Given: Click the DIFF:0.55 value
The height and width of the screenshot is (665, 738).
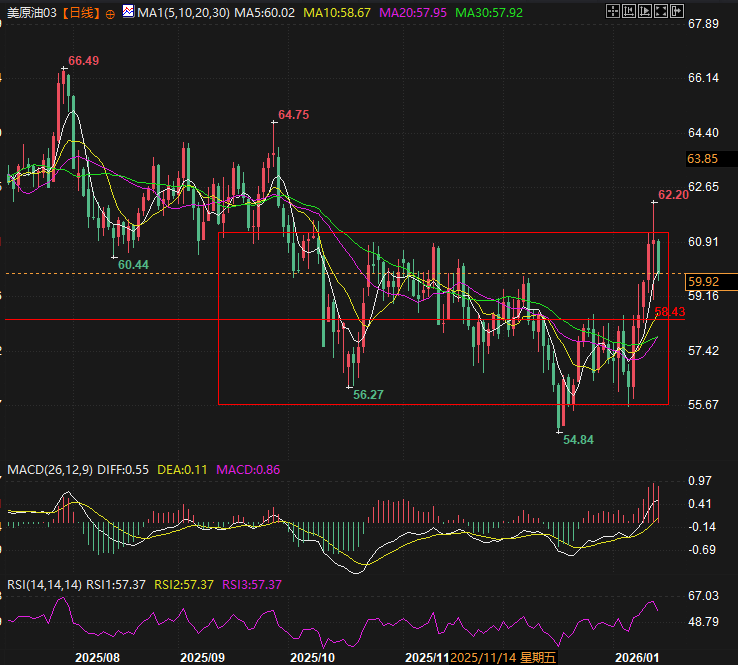Looking at the screenshot, I should click(123, 470).
